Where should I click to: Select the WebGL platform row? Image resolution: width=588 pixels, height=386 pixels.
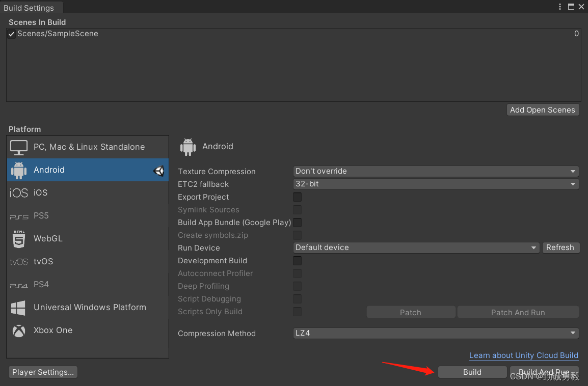pyautogui.click(x=88, y=239)
